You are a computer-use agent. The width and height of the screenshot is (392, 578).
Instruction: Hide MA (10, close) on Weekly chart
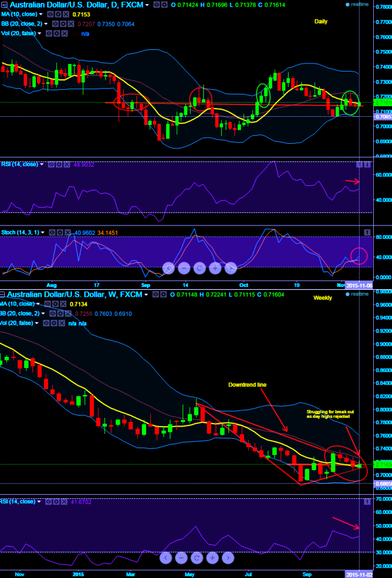click(48, 304)
